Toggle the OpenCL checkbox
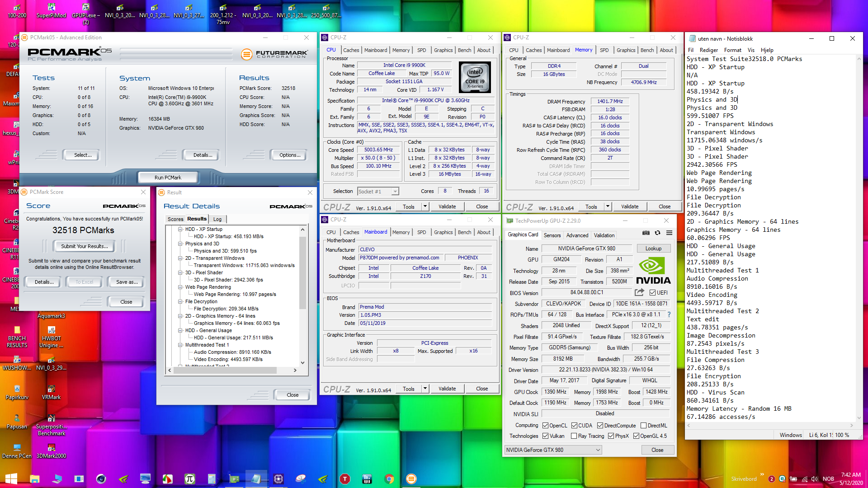The width and height of the screenshot is (868, 488). (x=546, y=425)
